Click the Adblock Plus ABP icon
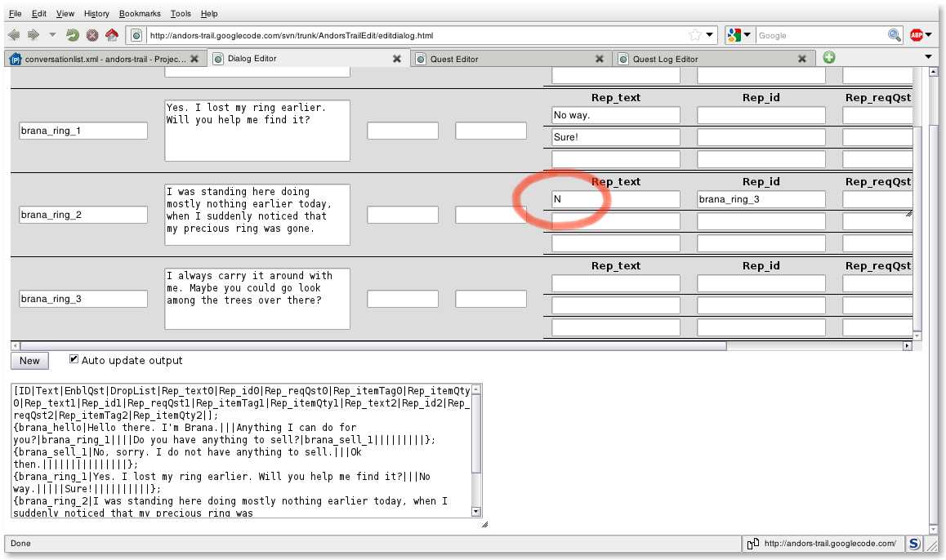This screenshot has height=560, width=946. pyautogui.click(x=917, y=35)
